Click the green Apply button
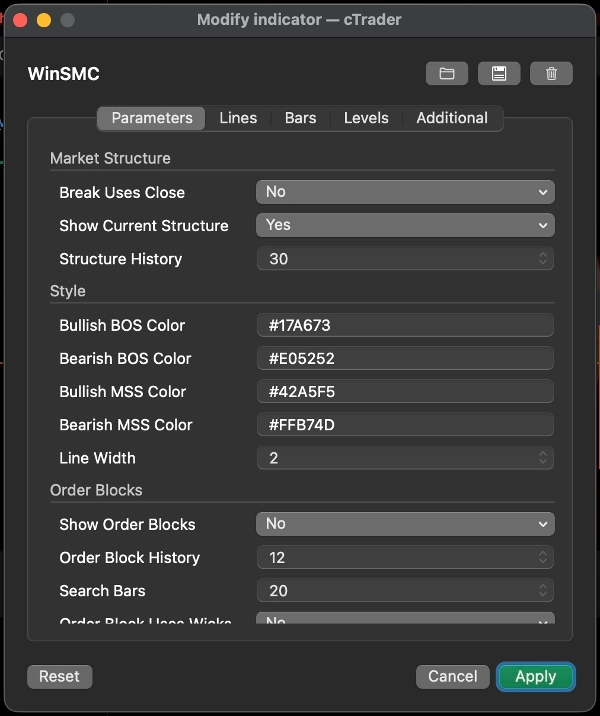The width and height of the screenshot is (600, 716). 536,676
